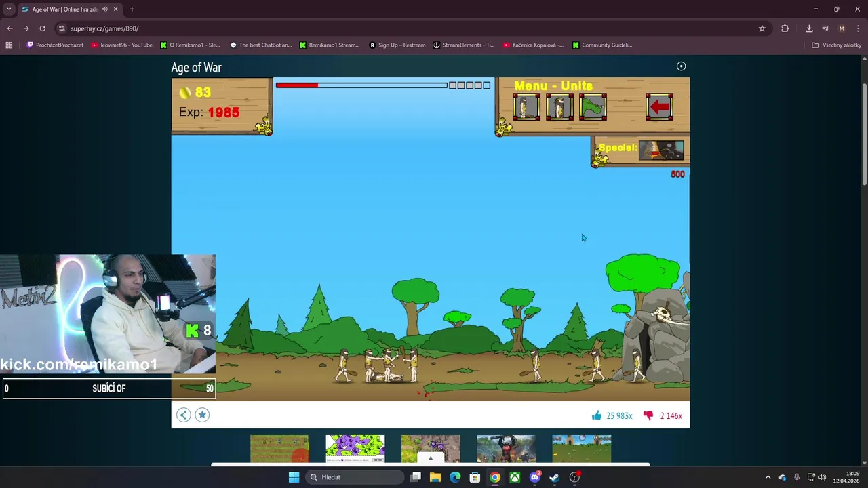Open the bookmarks apps grid icon
This screenshot has height=488, width=868.
click(9, 45)
